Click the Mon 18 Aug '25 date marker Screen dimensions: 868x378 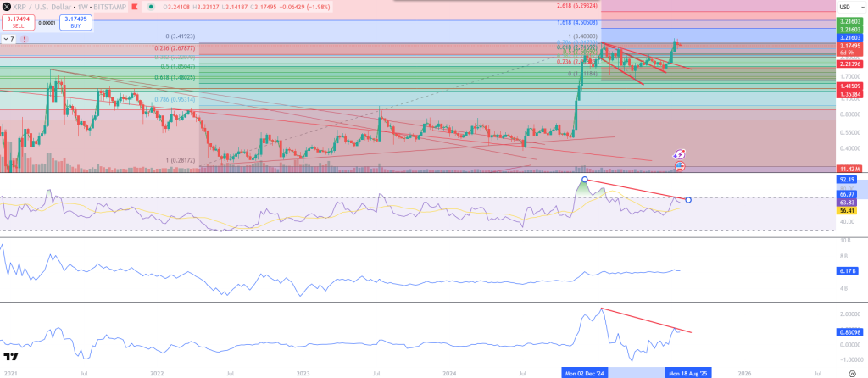[687, 373]
